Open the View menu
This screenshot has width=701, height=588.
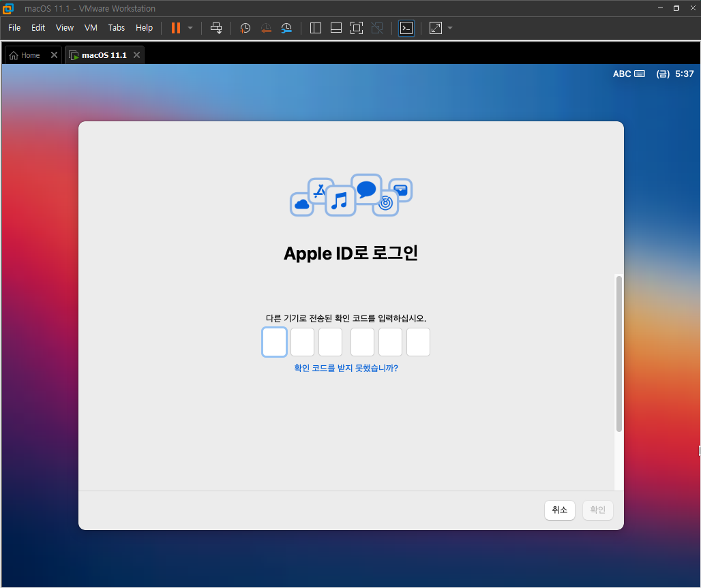64,28
